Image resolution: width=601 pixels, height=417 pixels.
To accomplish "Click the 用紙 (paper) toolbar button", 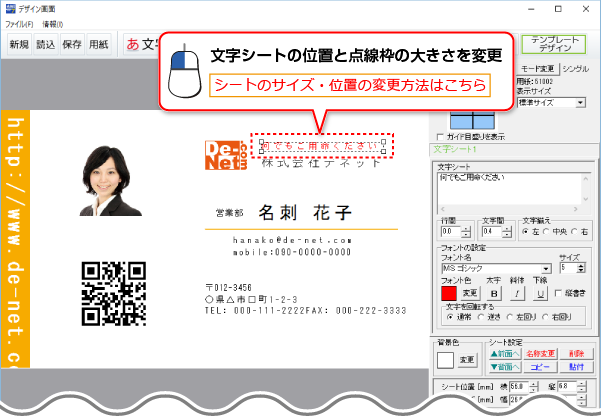I will pyautogui.click(x=99, y=44).
